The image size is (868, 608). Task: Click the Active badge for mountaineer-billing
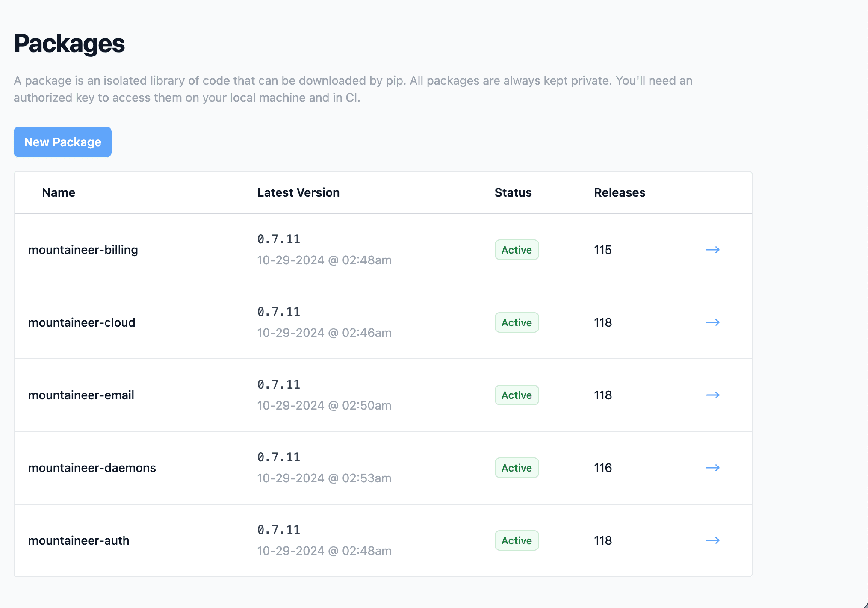coord(517,250)
